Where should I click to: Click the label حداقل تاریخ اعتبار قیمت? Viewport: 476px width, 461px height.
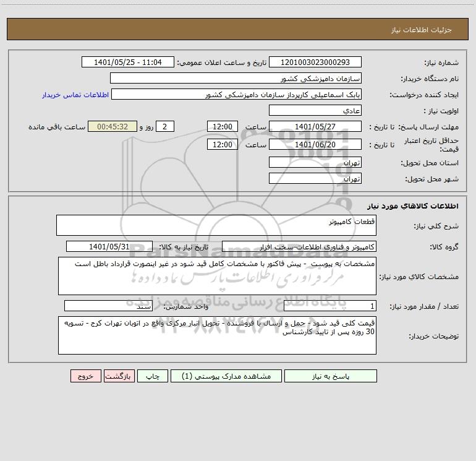coord(431,145)
